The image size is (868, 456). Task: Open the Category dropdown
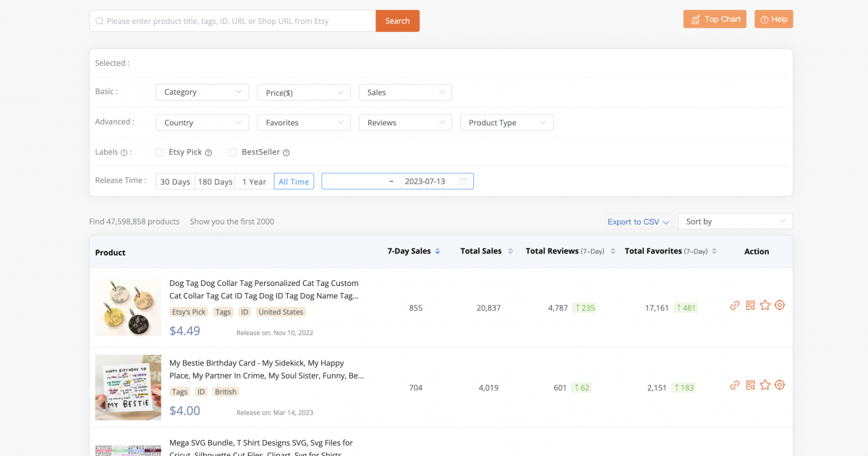pos(202,92)
